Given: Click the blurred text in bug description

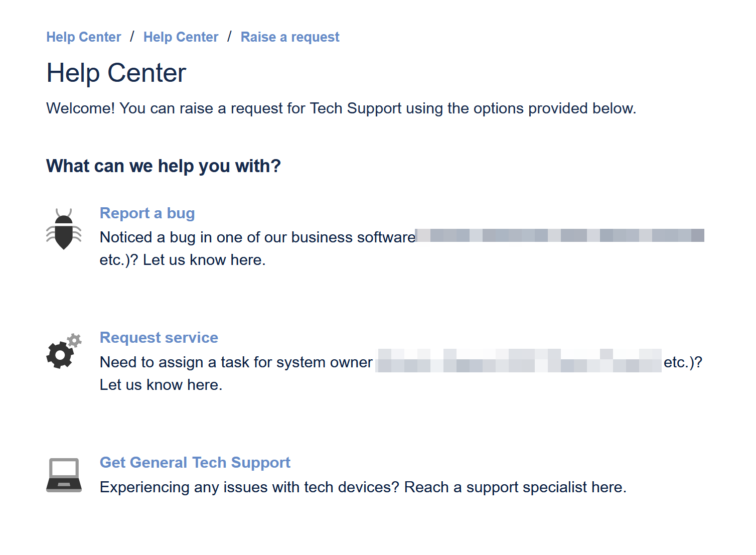Looking at the screenshot, I should pyautogui.click(x=560, y=235).
